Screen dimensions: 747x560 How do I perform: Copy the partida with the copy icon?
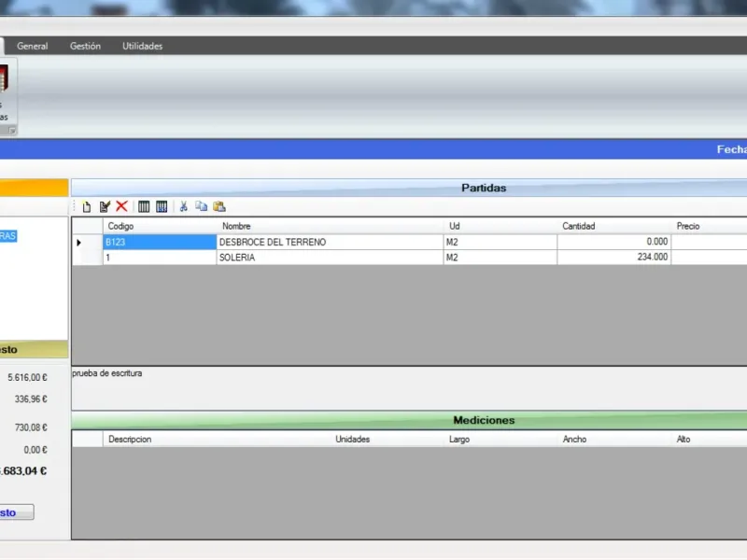tap(201, 206)
